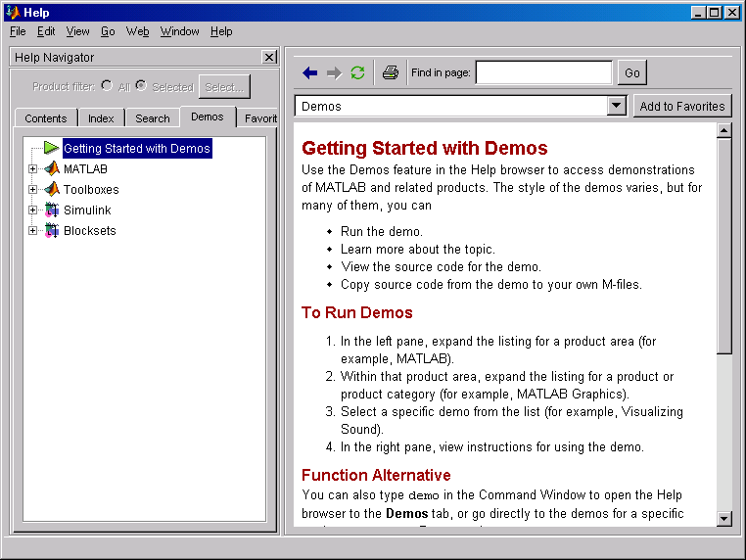Screen dimensions: 746x560
Task: Switch to the Favorites tab
Action: coord(257,118)
